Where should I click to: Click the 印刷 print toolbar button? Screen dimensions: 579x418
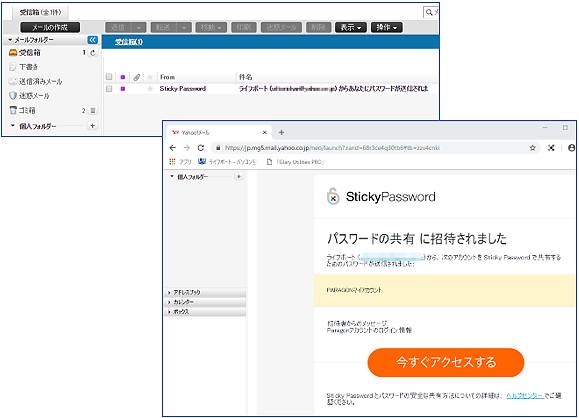(x=244, y=27)
